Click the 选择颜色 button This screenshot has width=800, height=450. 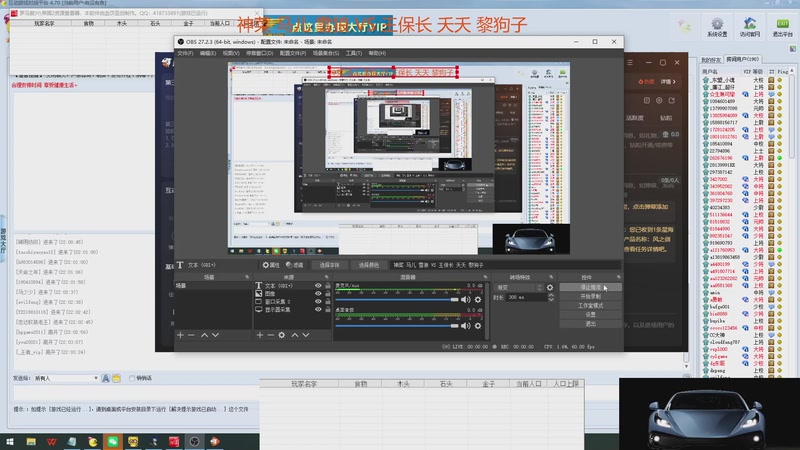(x=368, y=265)
